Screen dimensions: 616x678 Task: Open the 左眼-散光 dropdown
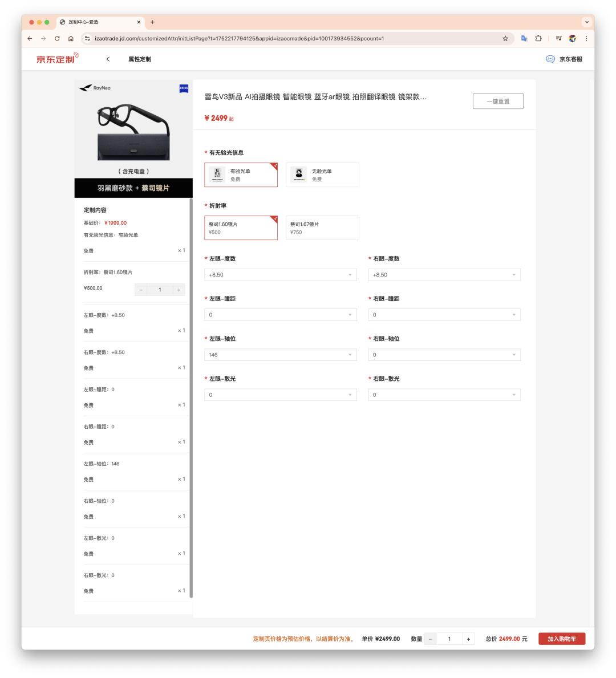click(x=280, y=395)
